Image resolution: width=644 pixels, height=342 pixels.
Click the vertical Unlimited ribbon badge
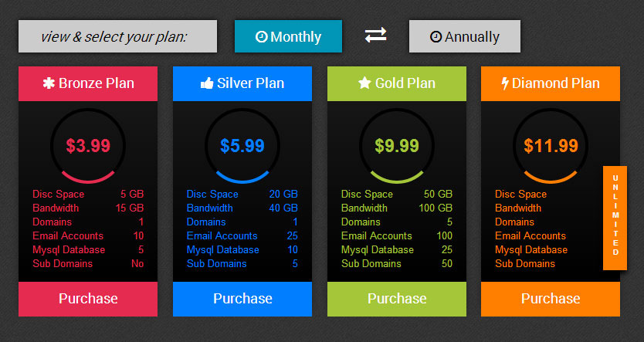(615, 216)
